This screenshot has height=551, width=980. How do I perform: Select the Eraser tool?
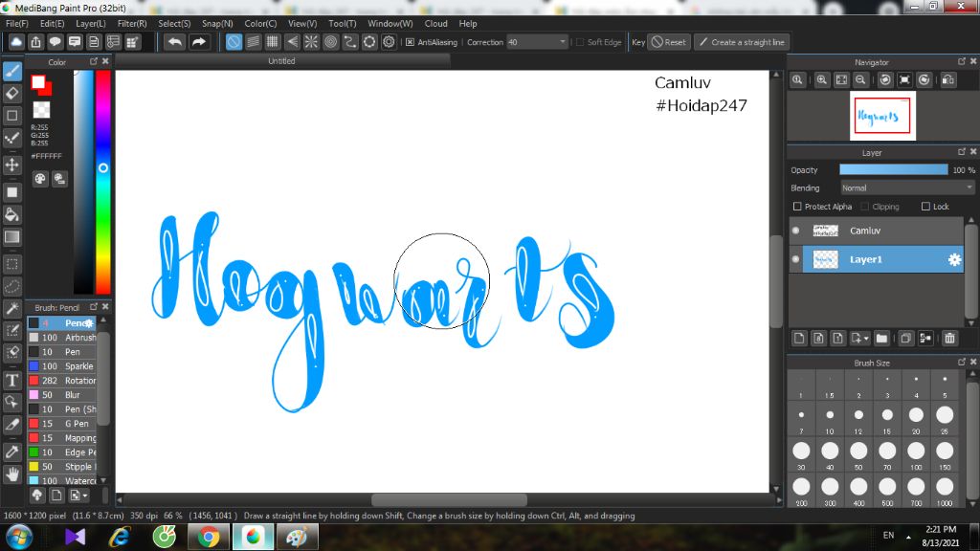click(11, 93)
